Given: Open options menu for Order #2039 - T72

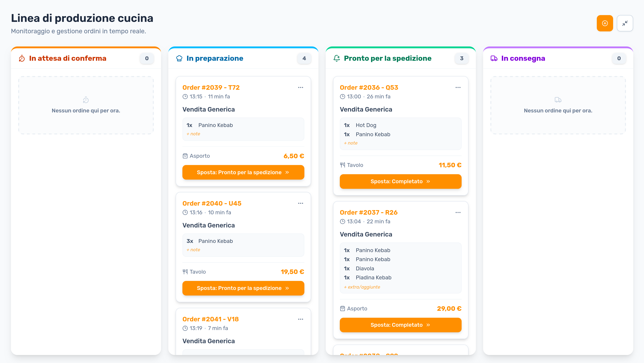Looking at the screenshot, I should tap(301, 87).
